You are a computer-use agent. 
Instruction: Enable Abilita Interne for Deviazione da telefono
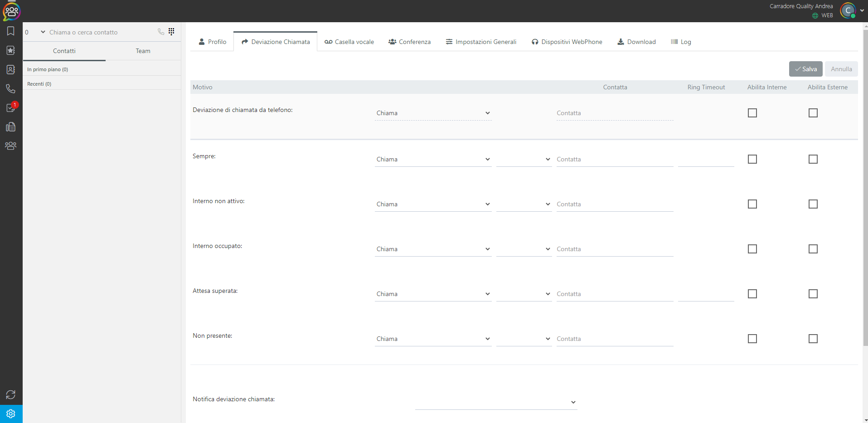click(x=752, y=113)
